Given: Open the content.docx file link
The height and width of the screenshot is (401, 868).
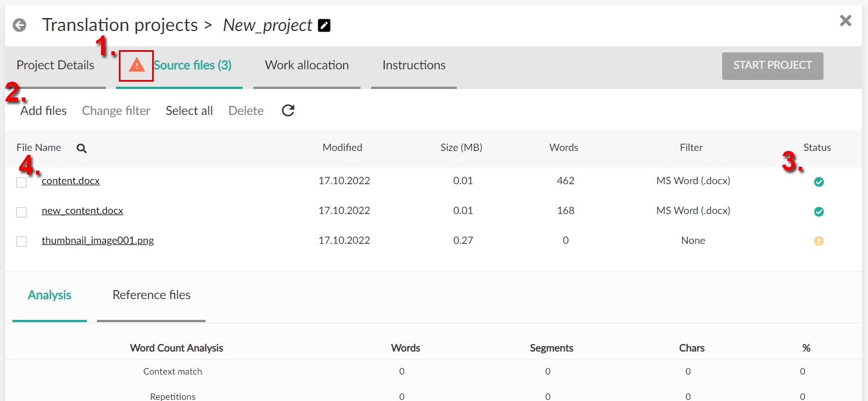Looking at the screenshot, I should click(x=70, y=181).
